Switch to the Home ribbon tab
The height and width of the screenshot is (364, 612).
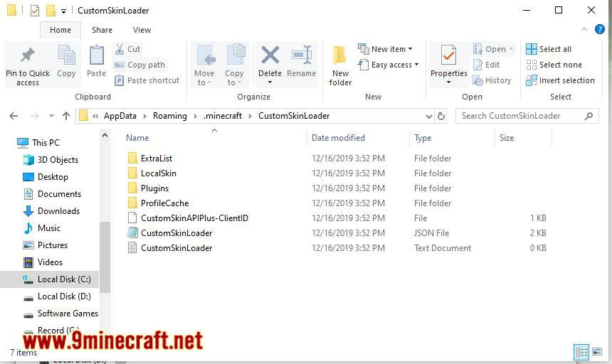pyautogui.click(x=60, y=30)
